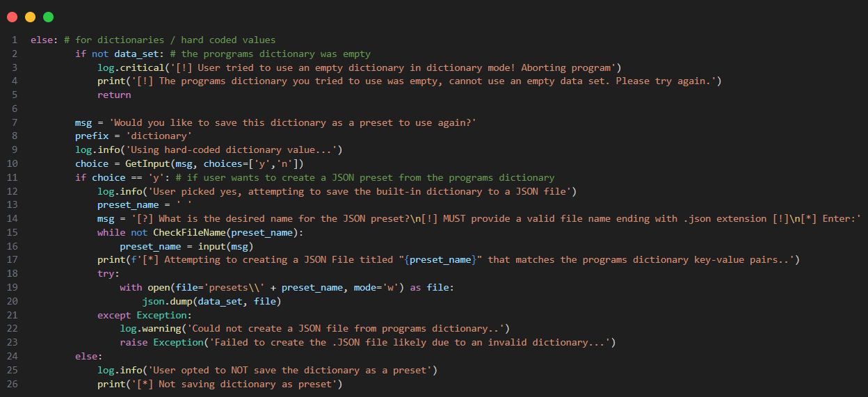Click the return keyword on line 5
The image size is (868, 397).
114,95
